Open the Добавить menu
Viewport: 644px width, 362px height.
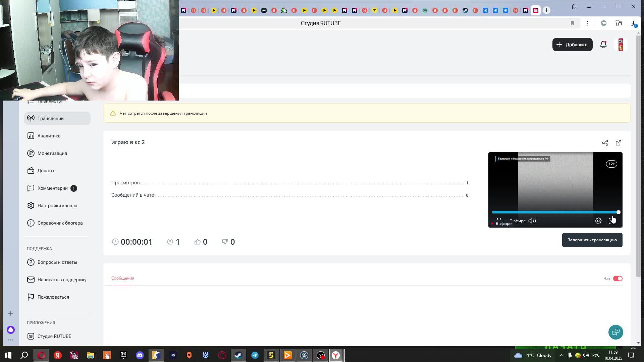tap(572, 45)
